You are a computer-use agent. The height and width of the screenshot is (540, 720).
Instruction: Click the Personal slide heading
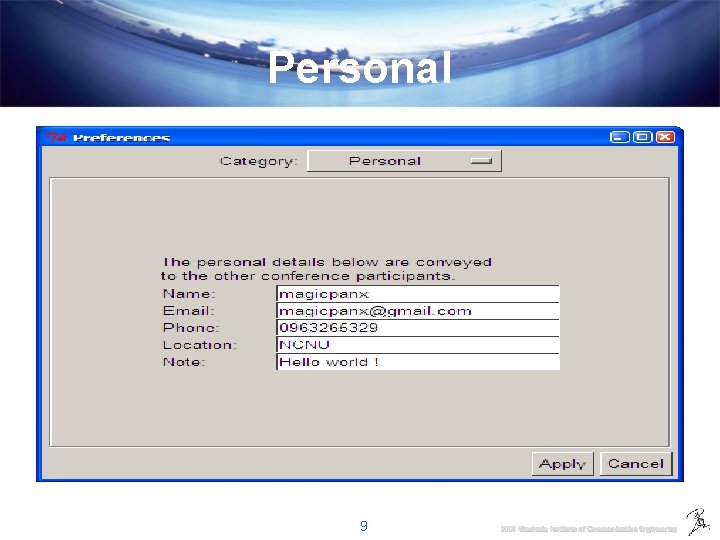pos(360,68)
